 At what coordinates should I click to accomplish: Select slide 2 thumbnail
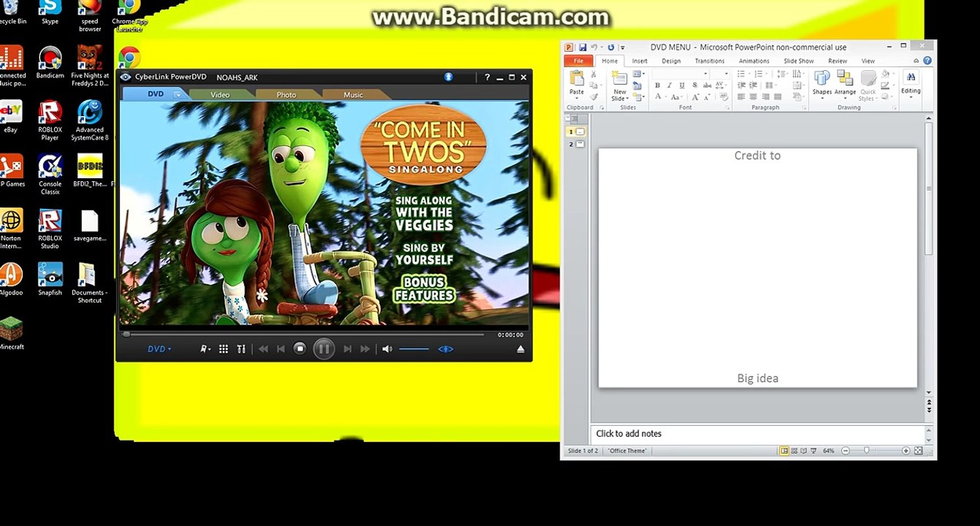580,144
